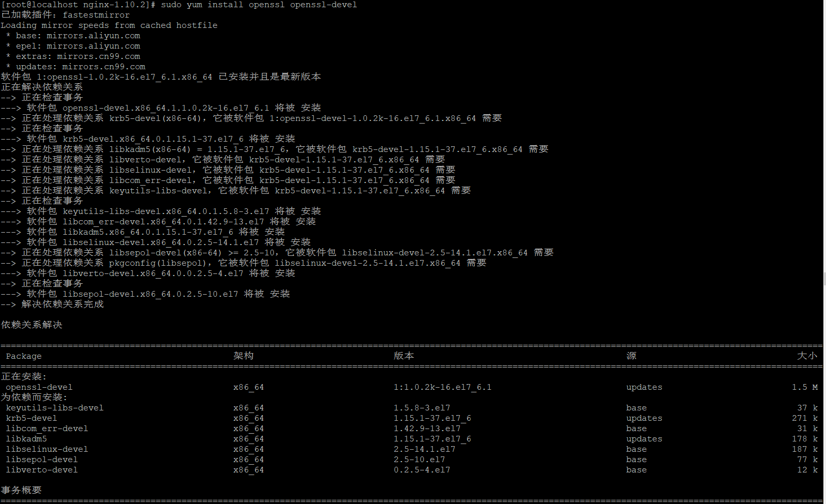
Task: Click the dependency line for 'libselinux-devel,'
Action: click(x=228, y=170)
